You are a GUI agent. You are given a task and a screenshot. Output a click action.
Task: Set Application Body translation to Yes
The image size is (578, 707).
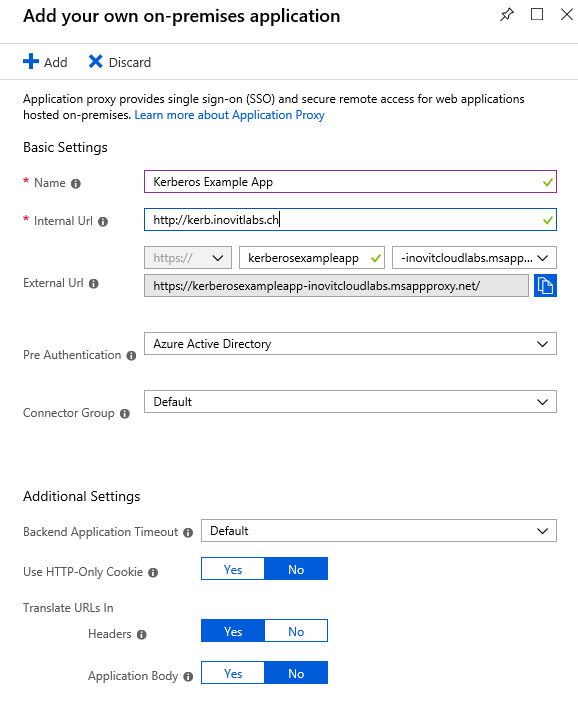[233, 673]
